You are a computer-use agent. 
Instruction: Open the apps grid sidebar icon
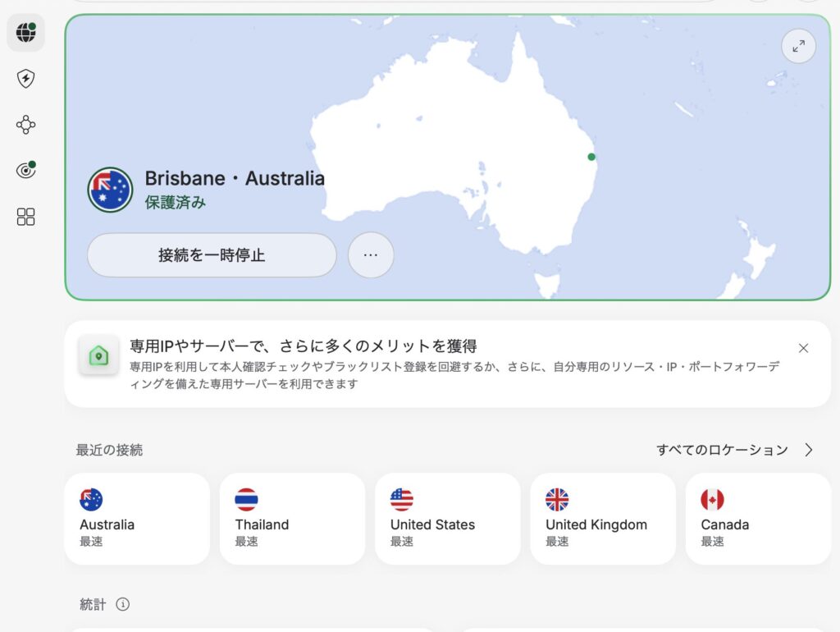click(x=25, y=217)
